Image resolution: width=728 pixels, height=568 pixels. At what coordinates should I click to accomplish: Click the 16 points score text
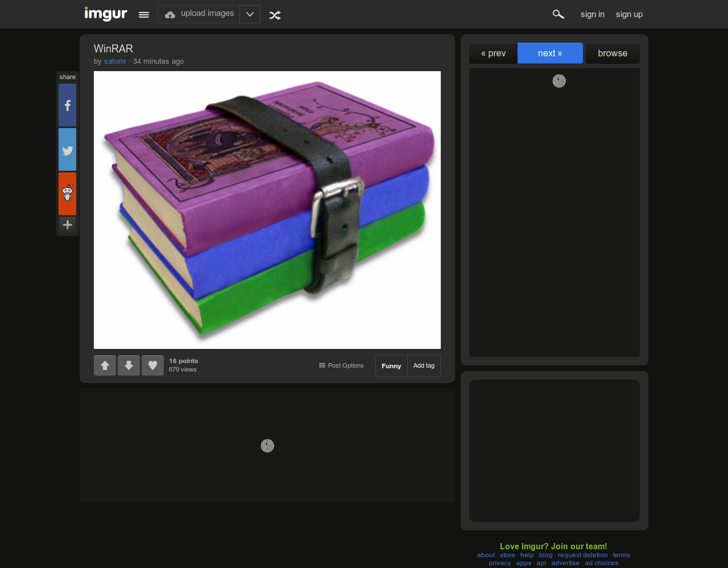(184, 361)
